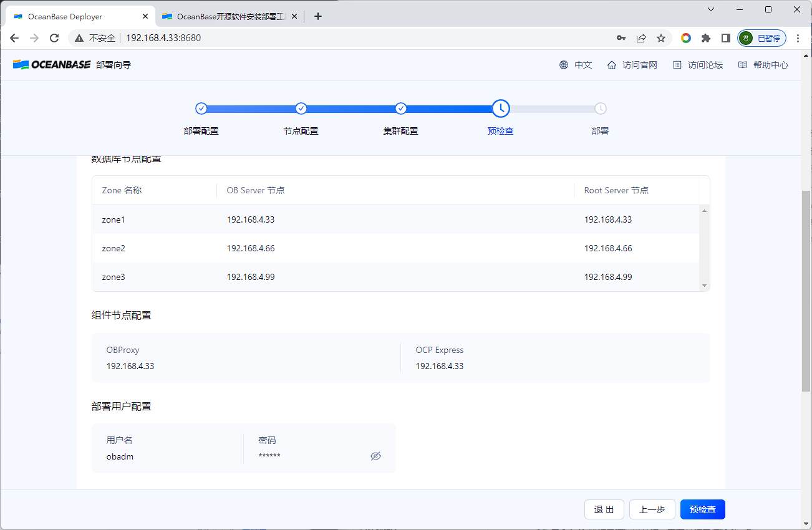Click the 集群配置 step label
Screen dimensions: 812x530
tap(401, 131)
